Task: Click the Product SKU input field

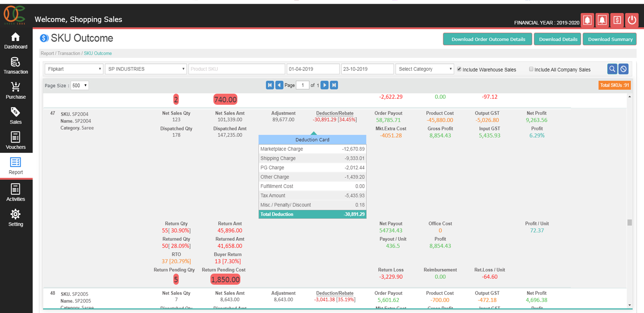Action: click(x=236, y=69)
